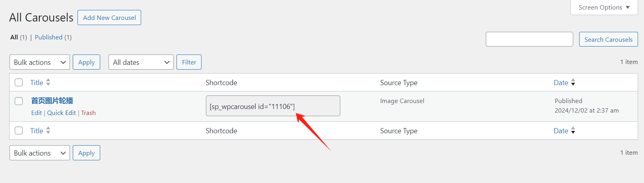
Task: Click the carousel search input field
Action: coord(529,39)
